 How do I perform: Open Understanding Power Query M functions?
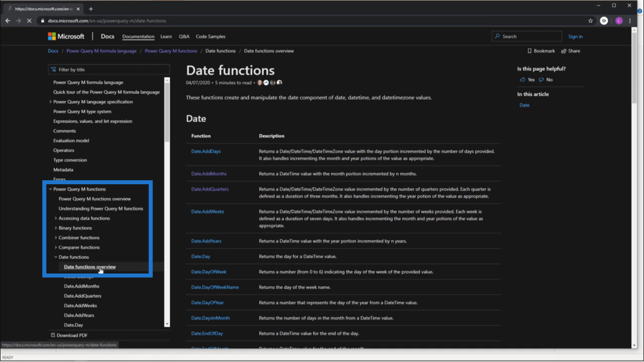pyautogui.click(x=101, y=209)
